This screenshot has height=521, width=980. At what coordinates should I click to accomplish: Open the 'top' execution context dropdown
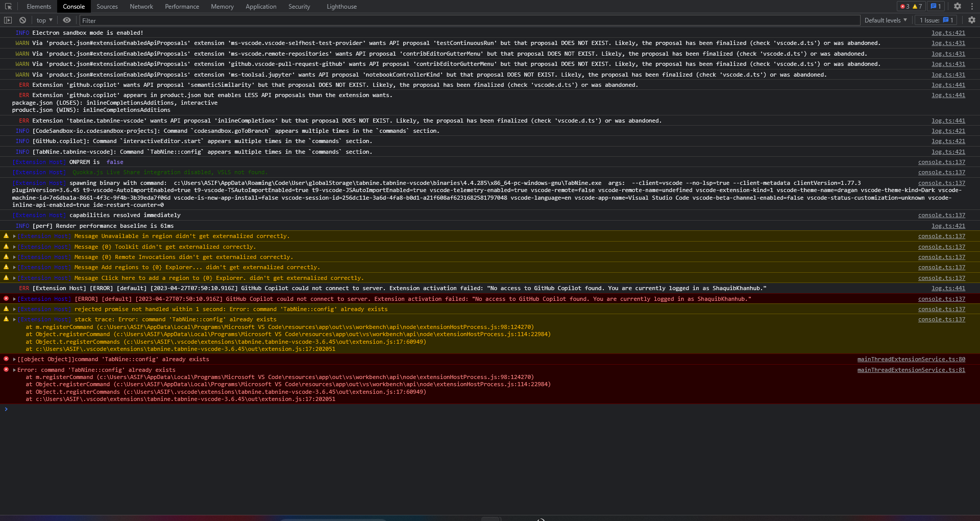[x=43, y=20]
